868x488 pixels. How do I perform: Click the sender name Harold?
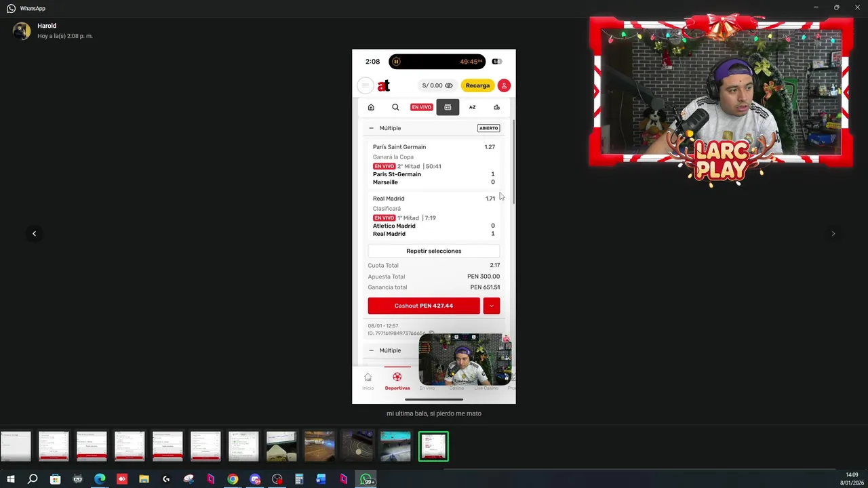coord(47,26)
